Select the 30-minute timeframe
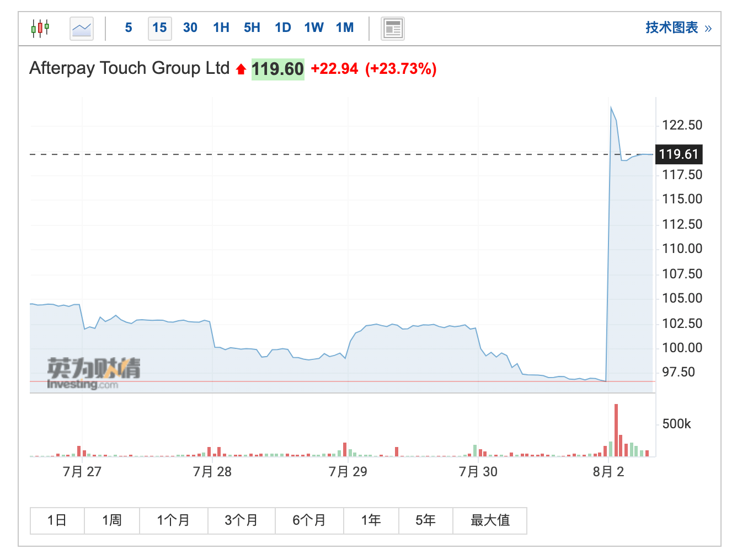Viewport: 737px width, 560px height. pyautogui.click(x=190, y=28)
